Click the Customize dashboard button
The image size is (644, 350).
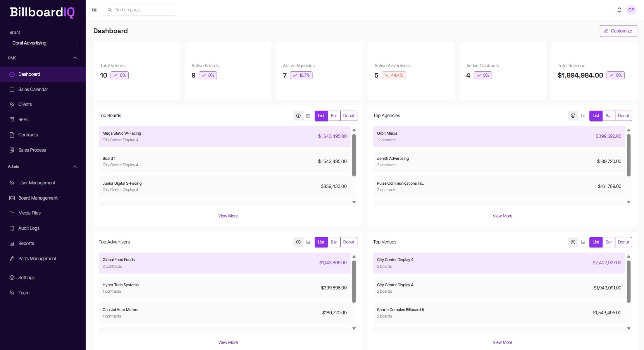[x=618, y=31]
